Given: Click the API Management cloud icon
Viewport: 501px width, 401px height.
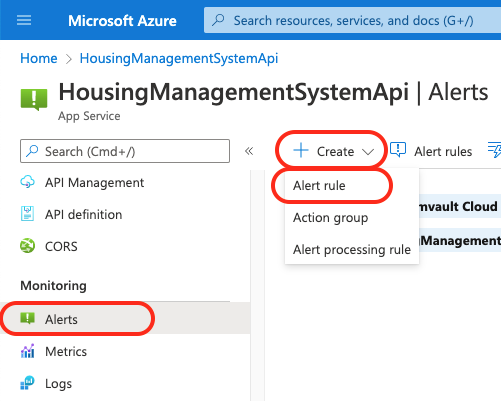Looking at the screenshot, I should point(27,182).
